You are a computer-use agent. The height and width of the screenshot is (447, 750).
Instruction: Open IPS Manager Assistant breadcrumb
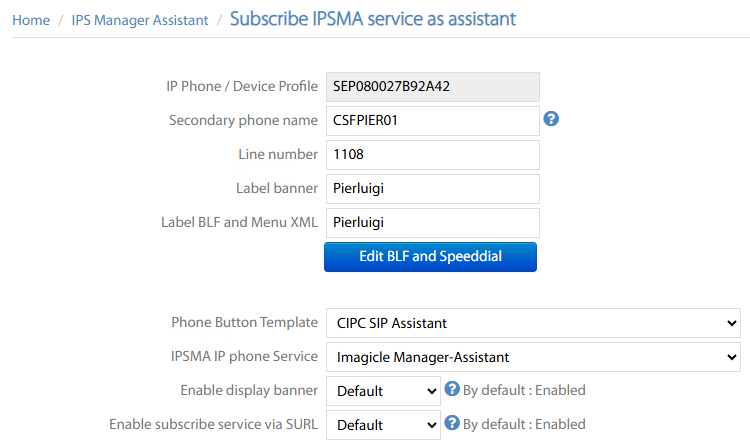click(x=140, y=20)
